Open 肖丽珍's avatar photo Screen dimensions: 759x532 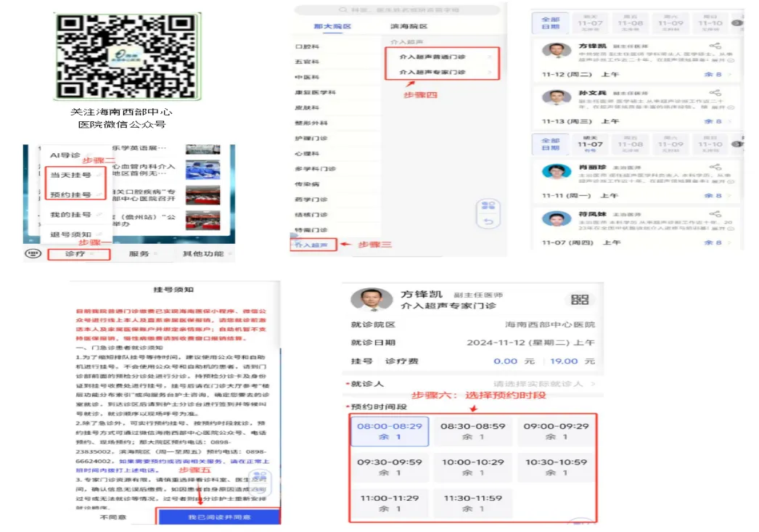556,172
